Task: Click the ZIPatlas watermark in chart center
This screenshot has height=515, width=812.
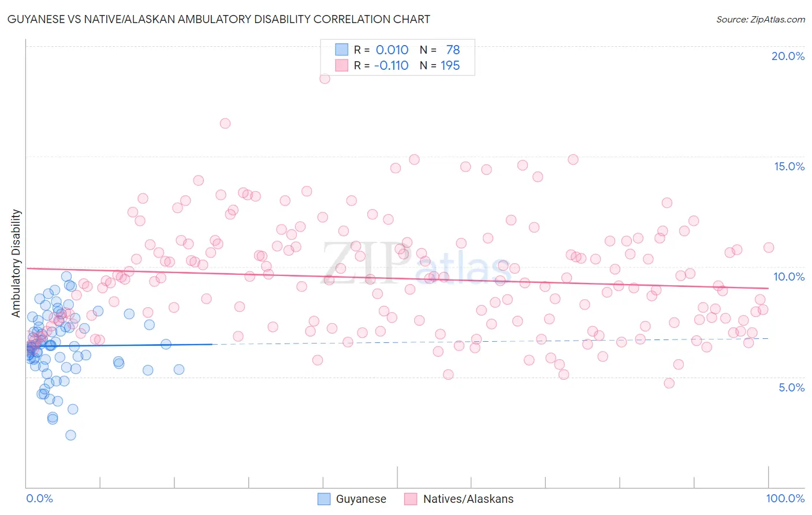Action: (x=417, y=263)
